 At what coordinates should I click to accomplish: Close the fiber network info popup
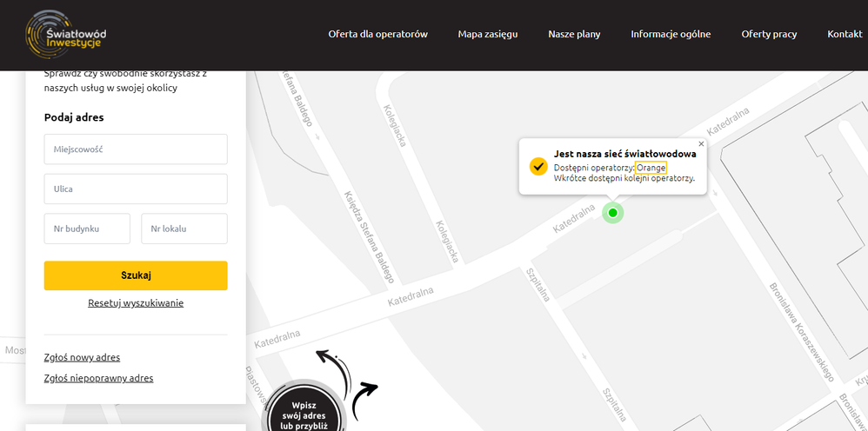pos(701,144)
